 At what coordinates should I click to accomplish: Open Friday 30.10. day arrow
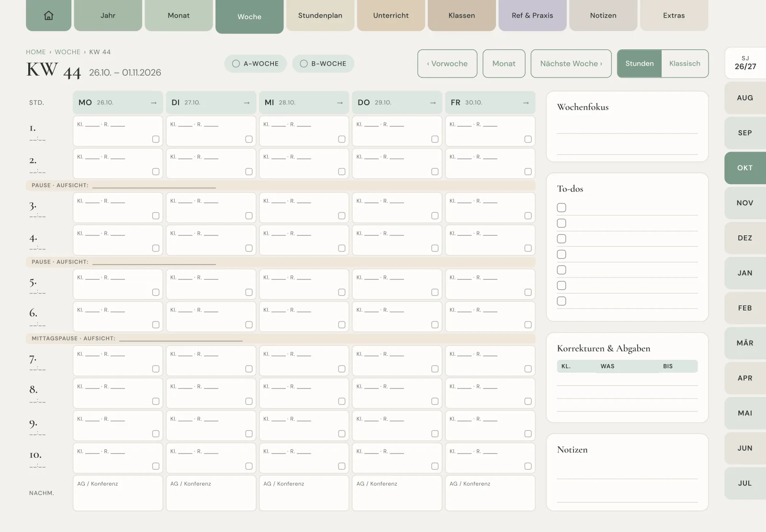point(526,103)
